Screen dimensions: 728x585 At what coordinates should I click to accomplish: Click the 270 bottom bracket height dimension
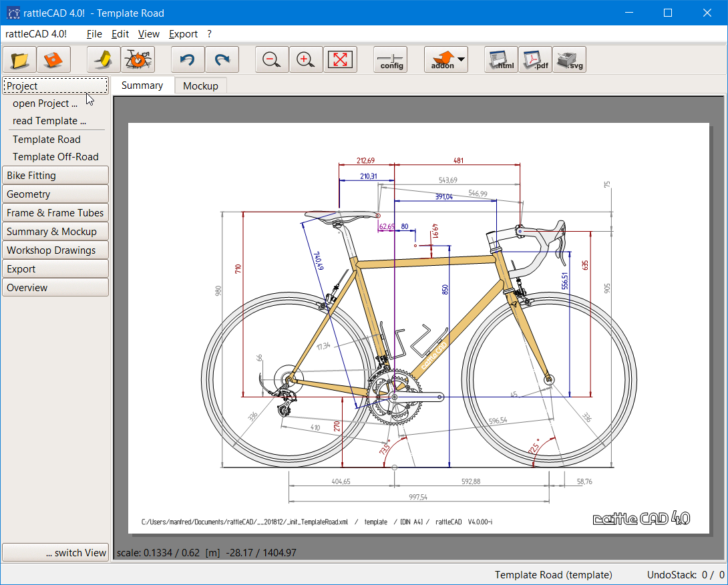tap(337, 426)
